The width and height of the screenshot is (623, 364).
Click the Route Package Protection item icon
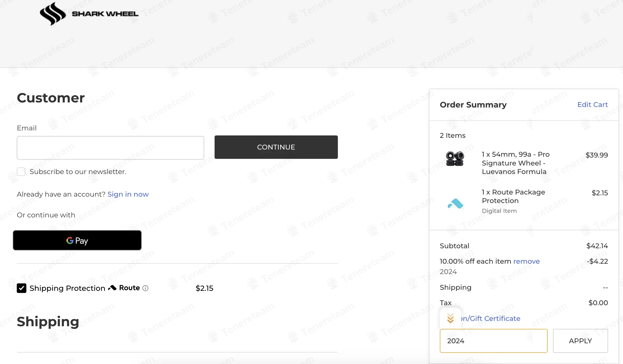(456, 204)
